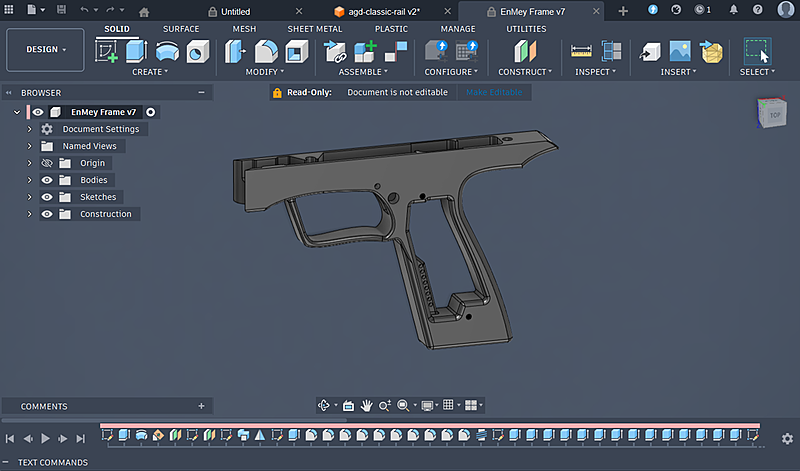The width and height of the screenshot is (800, 471).
Task: Select the Create Sketch tool
Action: (x=106, y=52)
